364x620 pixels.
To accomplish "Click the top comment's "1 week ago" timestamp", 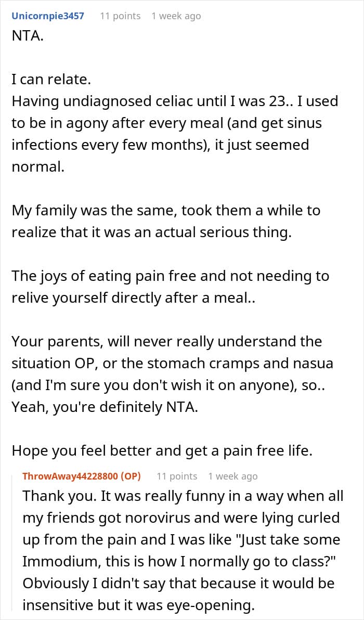I will tap(176, 16).
